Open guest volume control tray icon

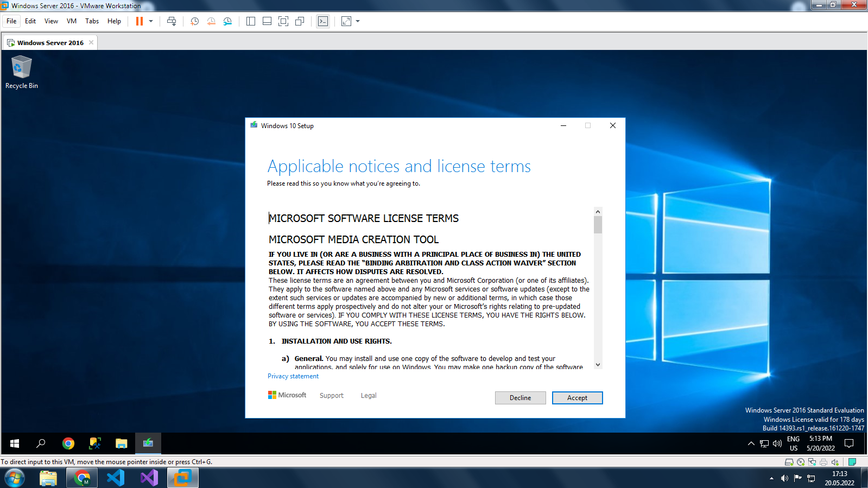[x=777, y=443]
